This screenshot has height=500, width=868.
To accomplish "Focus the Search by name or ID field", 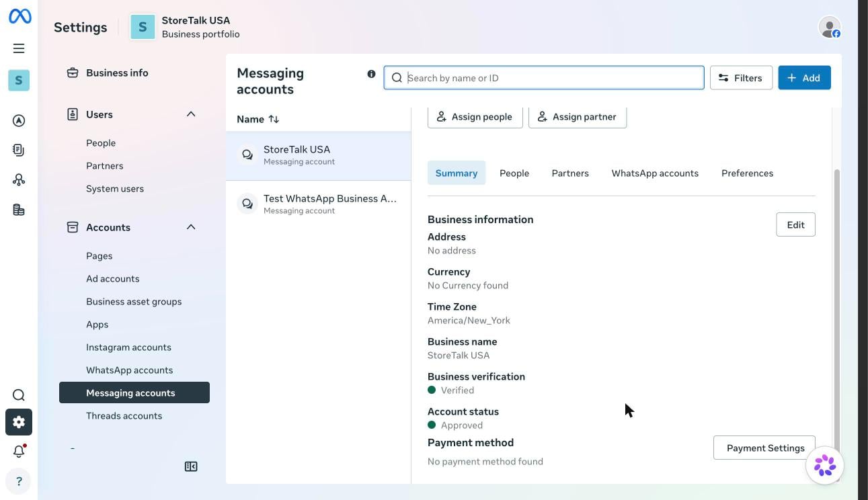I will click(x=544, y=78).
